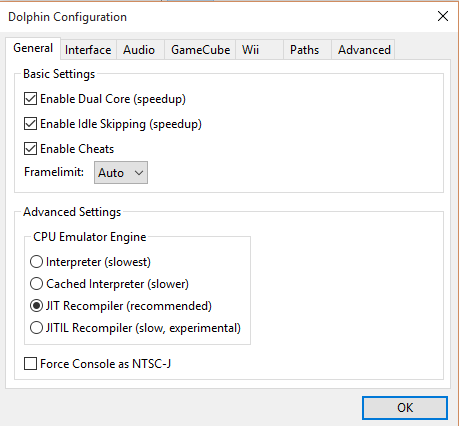Click the Basic Settings group title
The height and width of the screenshot is (426, 459).
pos(59,74)
